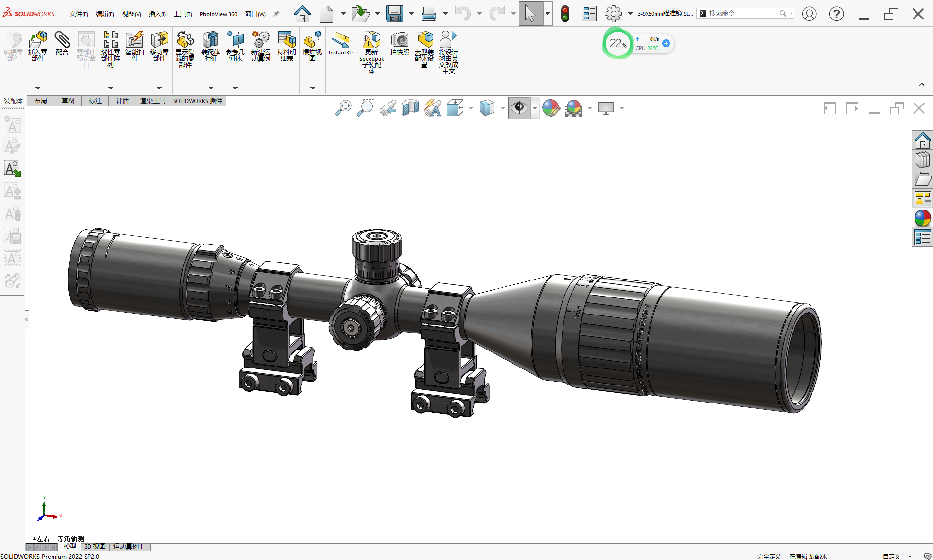Open File Explorer folder in task pane
The image size is (933, 560).
tap(922, 179)
